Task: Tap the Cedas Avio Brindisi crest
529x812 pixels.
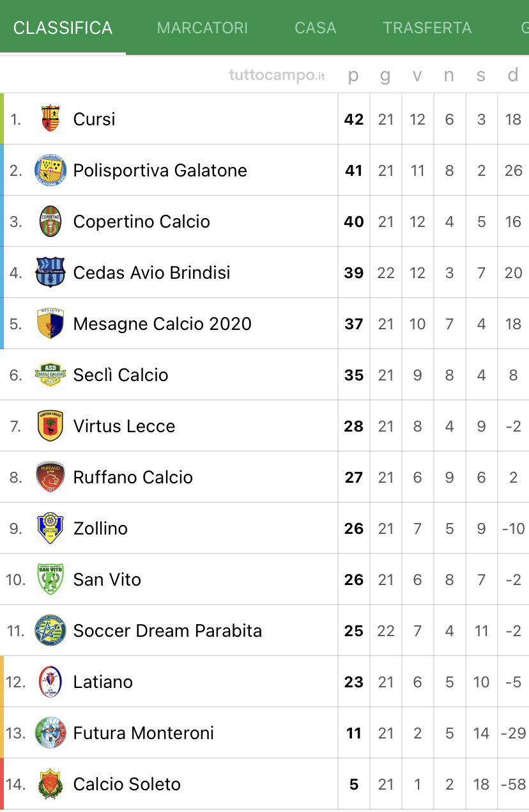Action: pos(50,272)
